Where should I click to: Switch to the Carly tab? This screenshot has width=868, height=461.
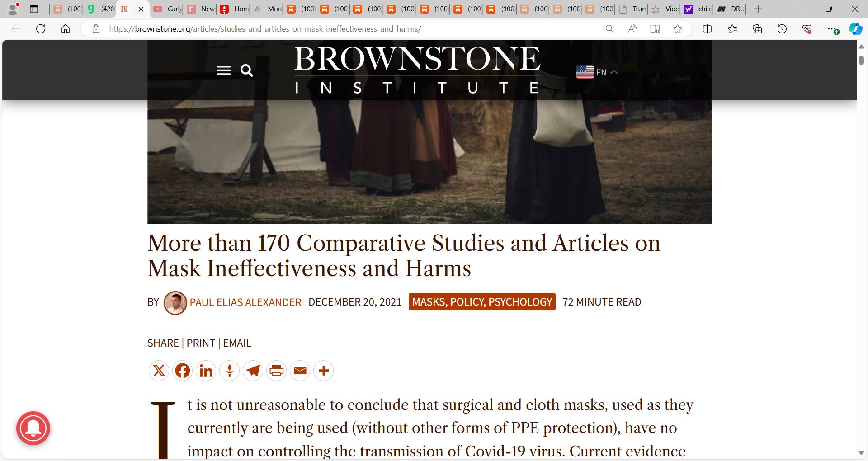click(x=167, y=9)
